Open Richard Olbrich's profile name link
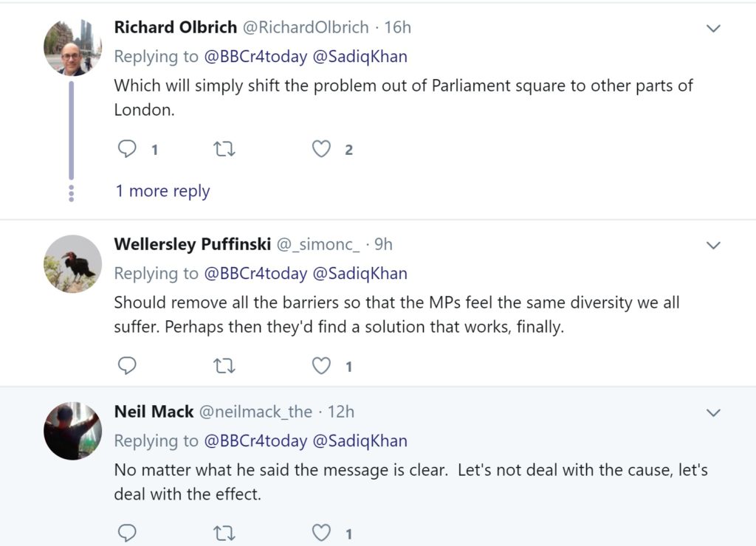The width and height of the screenshot is (756, 546). [176, 27]
